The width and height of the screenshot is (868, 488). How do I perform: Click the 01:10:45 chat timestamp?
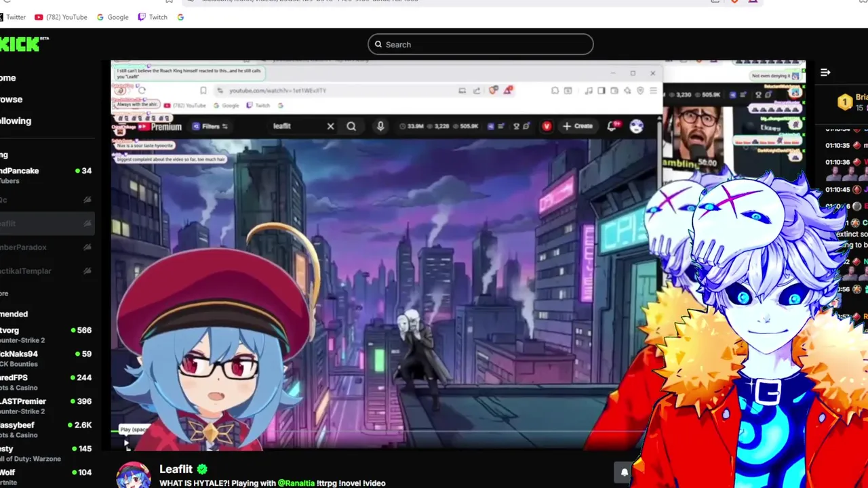(837, 190)
